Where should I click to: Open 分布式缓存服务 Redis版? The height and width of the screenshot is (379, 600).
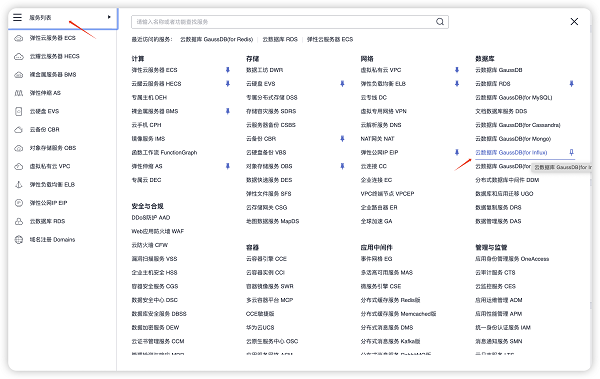click(x=390, y=300)
